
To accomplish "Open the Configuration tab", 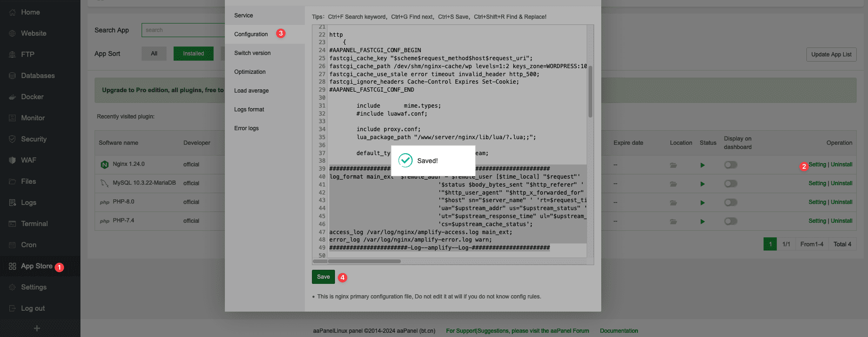I will pyautogui.click(x=251, y=34).
